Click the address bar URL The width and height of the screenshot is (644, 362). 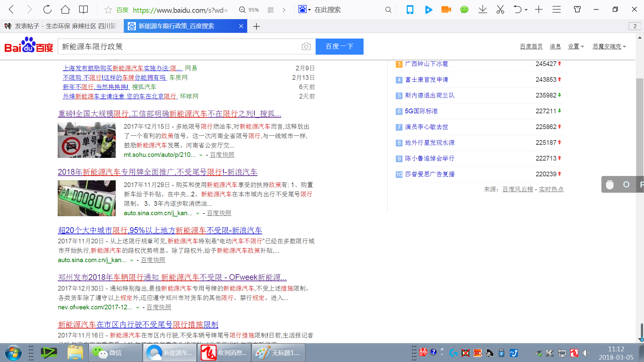(180, 10)
